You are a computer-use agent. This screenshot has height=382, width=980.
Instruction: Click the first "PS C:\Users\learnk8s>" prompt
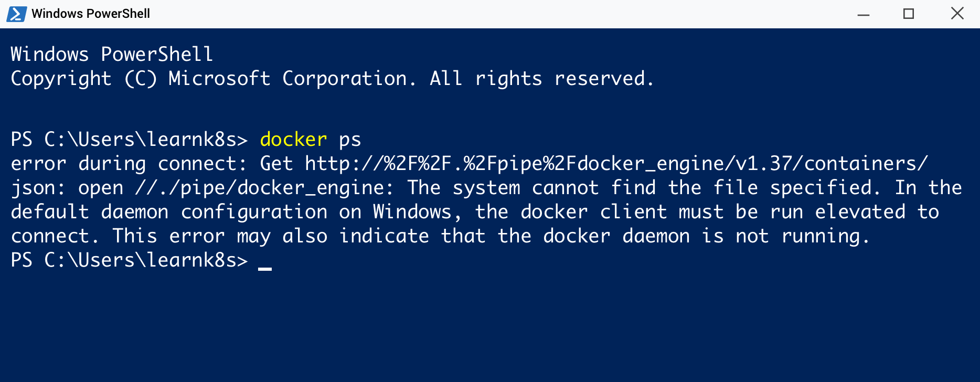[129, 140]
